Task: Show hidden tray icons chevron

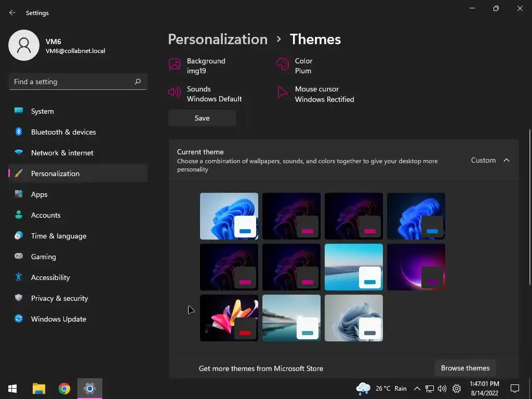Action: point(417,389)
